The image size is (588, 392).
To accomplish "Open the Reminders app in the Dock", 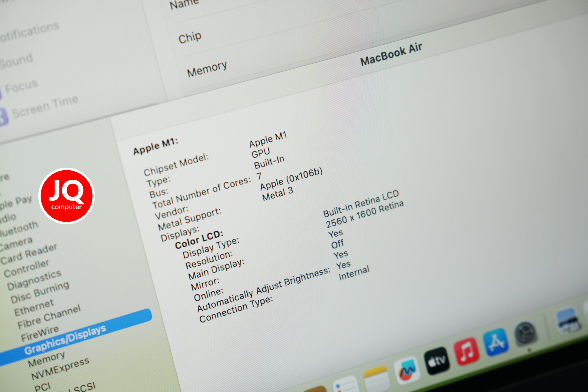I will 346,385.
